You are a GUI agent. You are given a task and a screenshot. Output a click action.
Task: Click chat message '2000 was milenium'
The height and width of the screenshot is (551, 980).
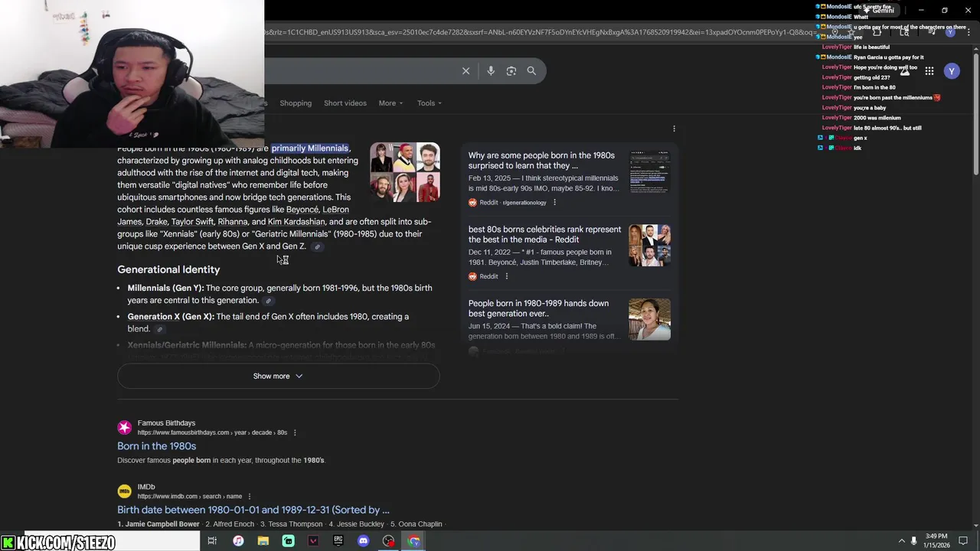pos(877,118)
